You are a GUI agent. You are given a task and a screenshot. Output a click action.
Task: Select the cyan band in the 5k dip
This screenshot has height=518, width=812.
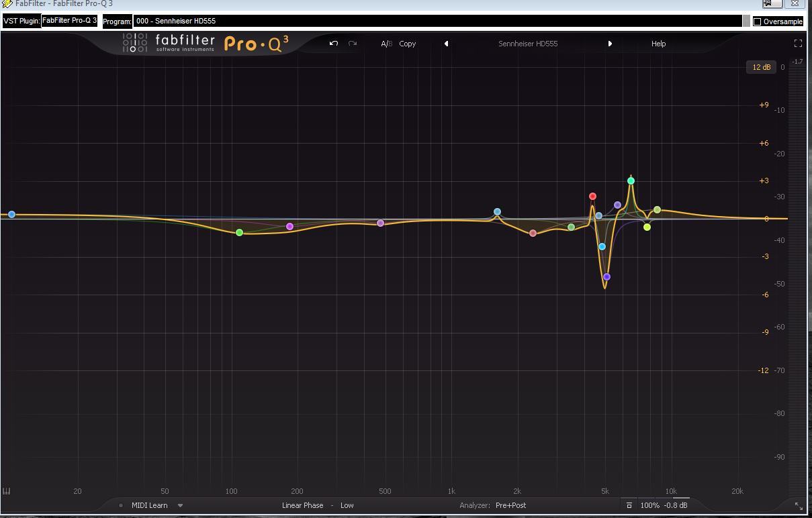(x=602, y=246)
